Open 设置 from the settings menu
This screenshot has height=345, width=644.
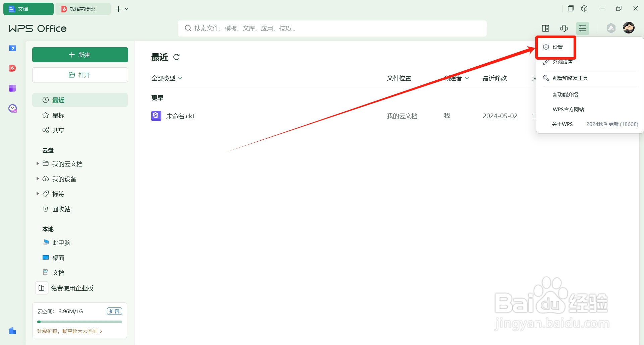(558, 47)
